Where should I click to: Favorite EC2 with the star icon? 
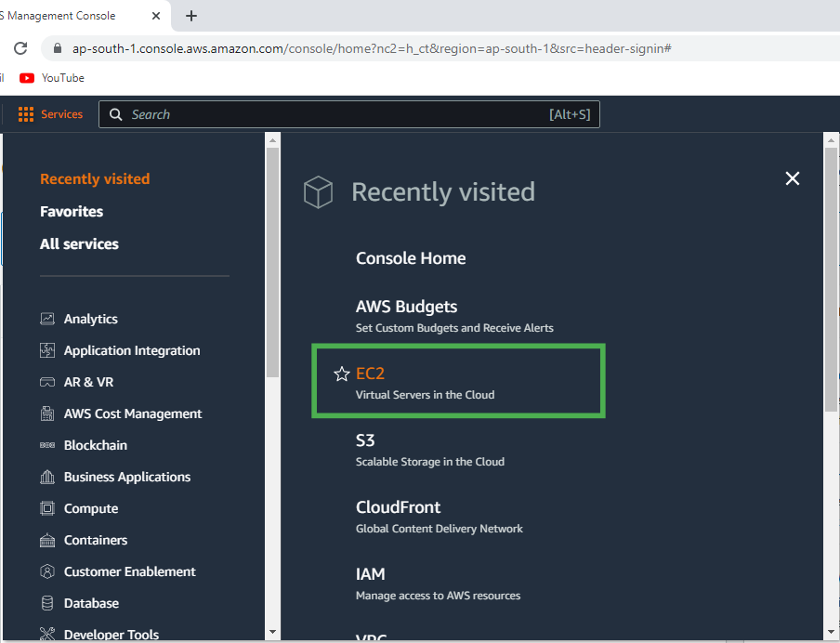pyautogui.click(x=341, y=374)
